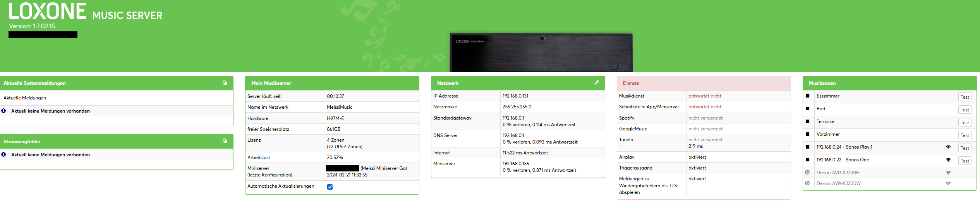
Task: Click hardware value H97M-E
Action: 335,118
